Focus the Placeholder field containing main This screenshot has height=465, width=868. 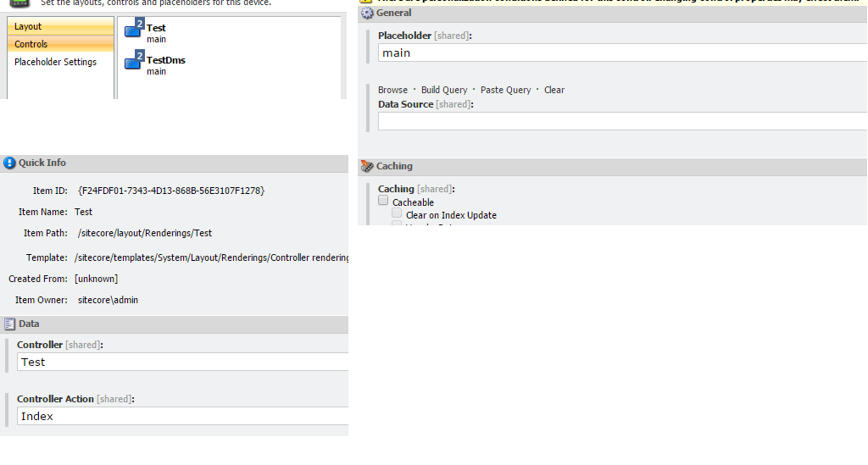click(x=622, y=53)
